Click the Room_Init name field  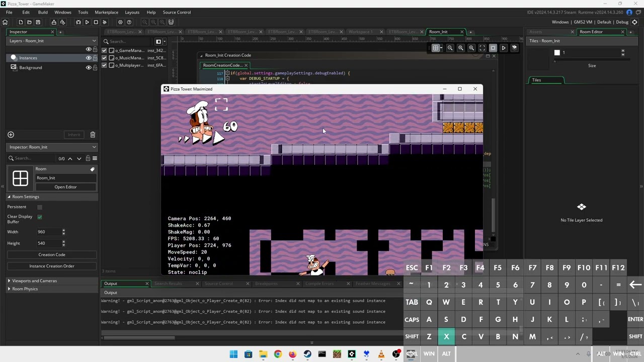[x=65, y=178]
